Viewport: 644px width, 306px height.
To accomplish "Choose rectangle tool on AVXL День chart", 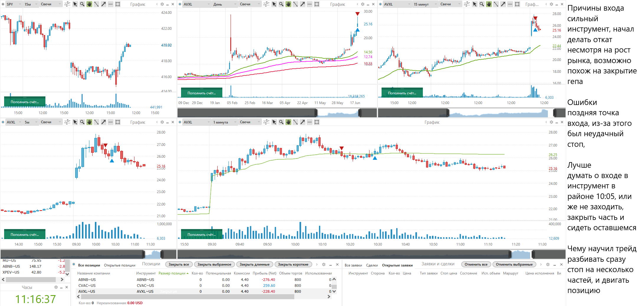I will point(317,4).
